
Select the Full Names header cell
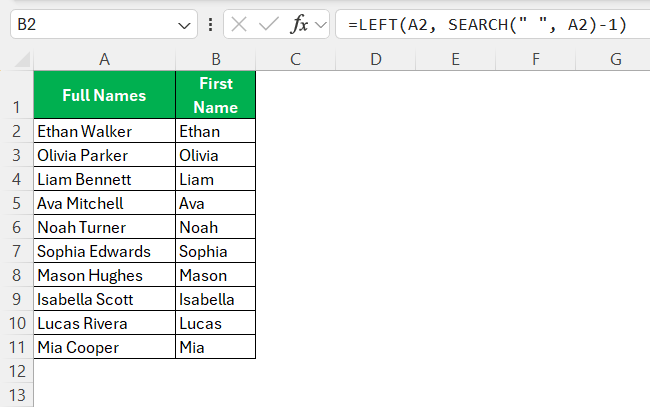pos(104,95)
